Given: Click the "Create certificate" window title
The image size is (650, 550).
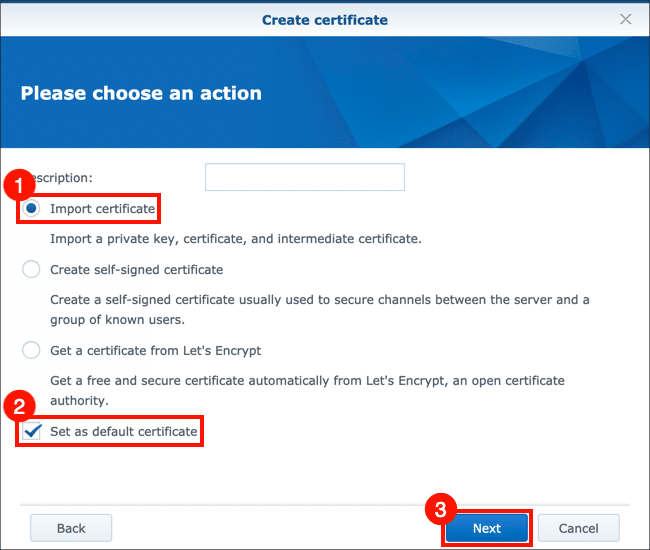Looking at the screenshot, I should (x=324, y=19).
